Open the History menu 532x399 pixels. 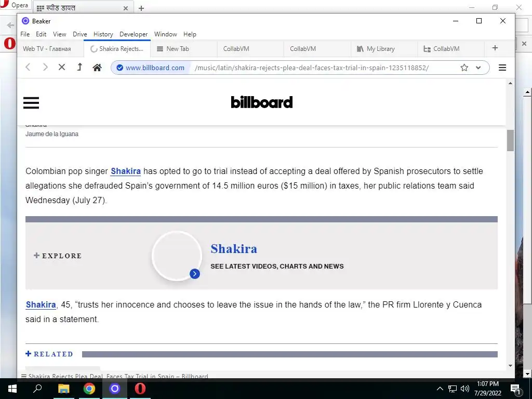(103, 34)
